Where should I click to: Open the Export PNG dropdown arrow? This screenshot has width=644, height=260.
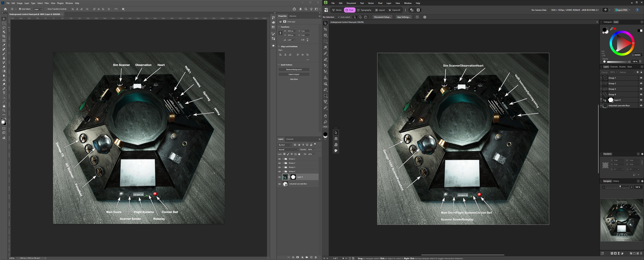[x=630, y=10]
